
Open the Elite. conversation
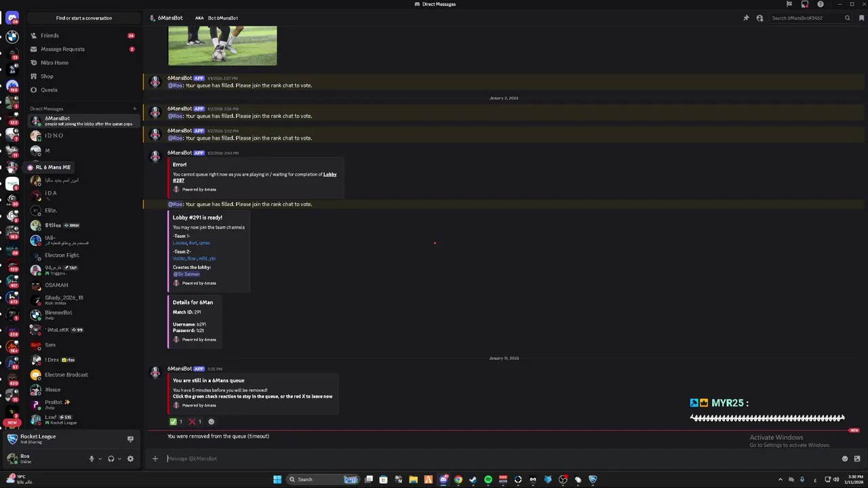[x=84, y=210]
